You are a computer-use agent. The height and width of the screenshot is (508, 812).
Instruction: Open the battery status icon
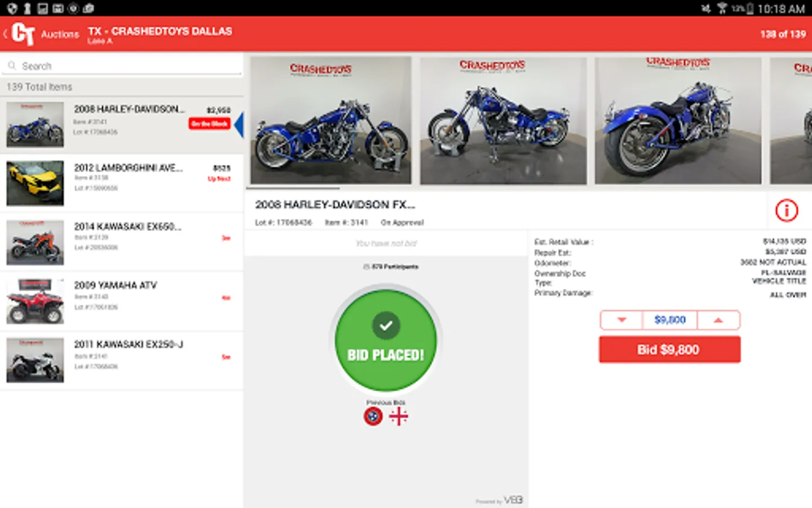point(749,8)
